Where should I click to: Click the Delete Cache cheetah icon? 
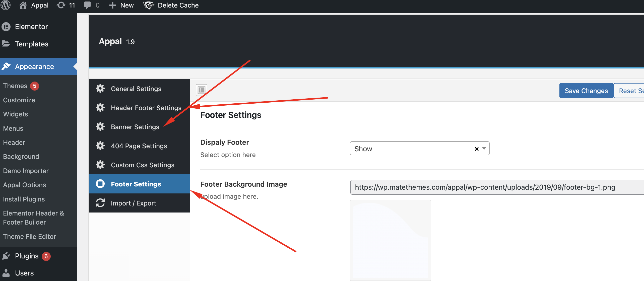(x=149, y=5)
